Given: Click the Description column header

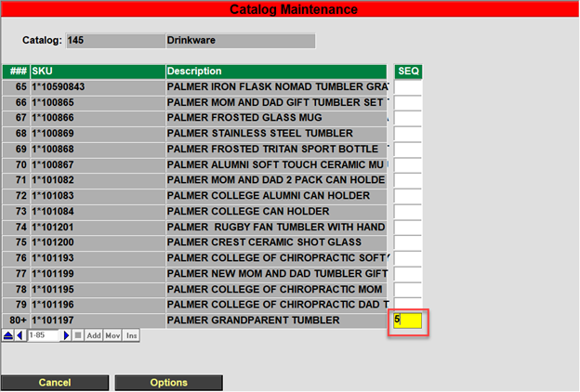Looking at the screenshot, I should (x=275, y=72).
